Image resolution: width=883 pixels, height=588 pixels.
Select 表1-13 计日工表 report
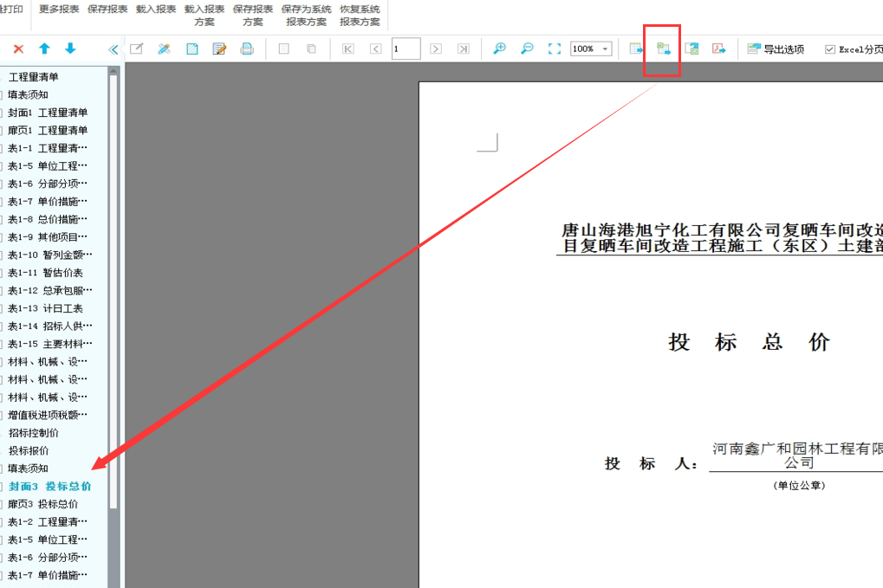(45, 308)
